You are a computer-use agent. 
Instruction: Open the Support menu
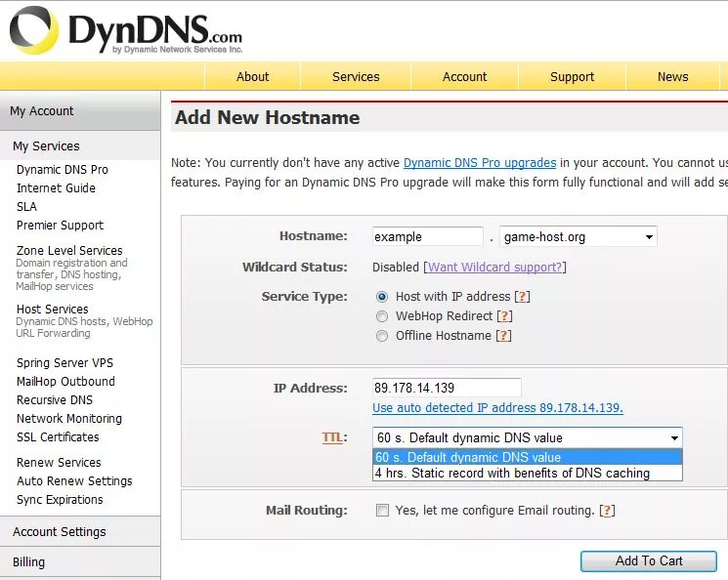[572, 76]
